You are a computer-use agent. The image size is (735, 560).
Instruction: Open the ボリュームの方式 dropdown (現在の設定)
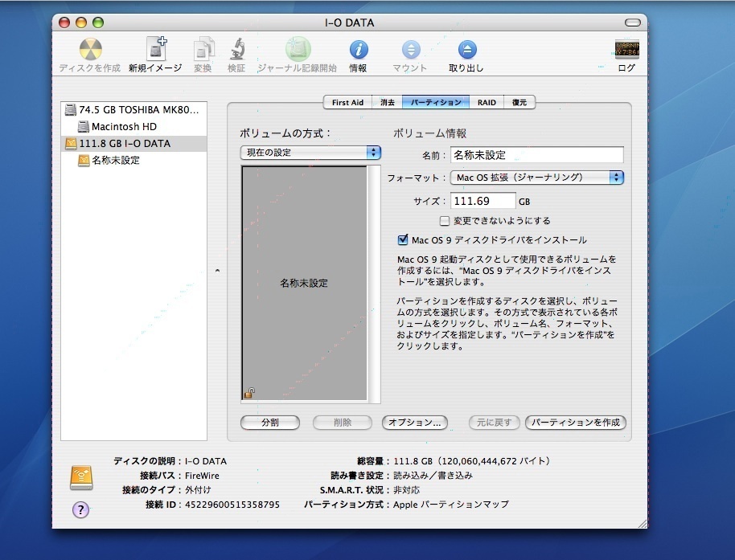click(310, 153)
